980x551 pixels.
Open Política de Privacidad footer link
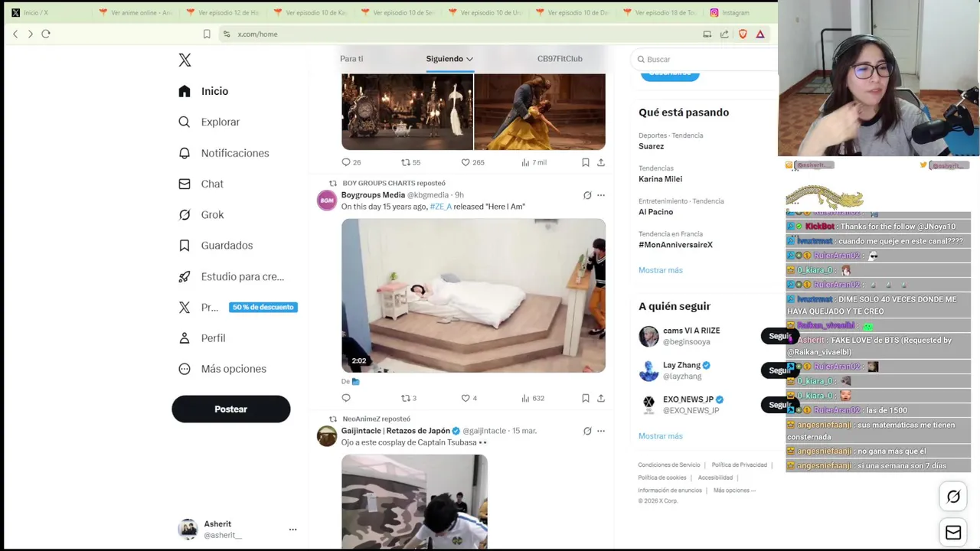[739, 465]
